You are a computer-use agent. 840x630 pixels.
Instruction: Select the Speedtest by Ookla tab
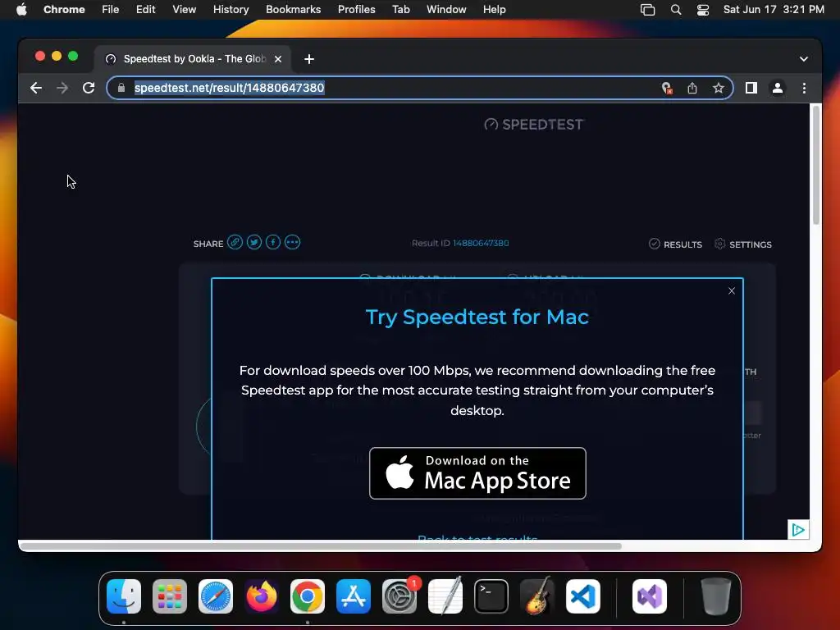pyautogui.click(x=194, y=59)
